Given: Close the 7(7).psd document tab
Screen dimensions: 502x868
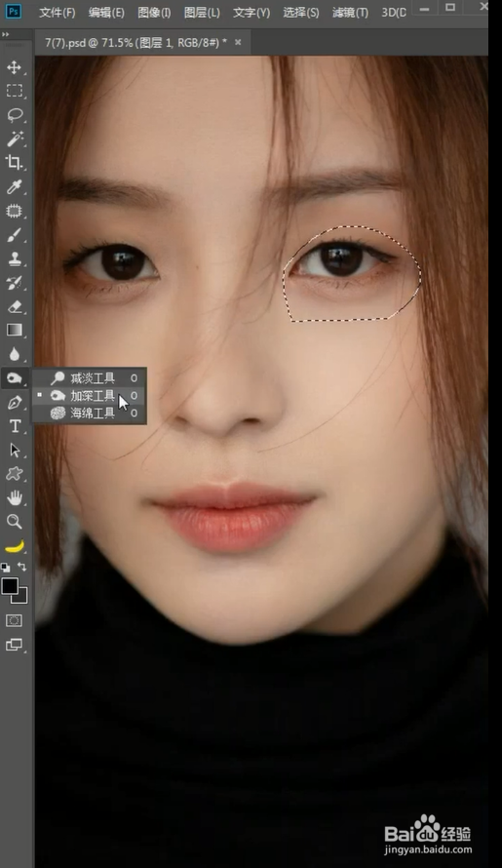Looking at the screenshot, I should (238, 42).
